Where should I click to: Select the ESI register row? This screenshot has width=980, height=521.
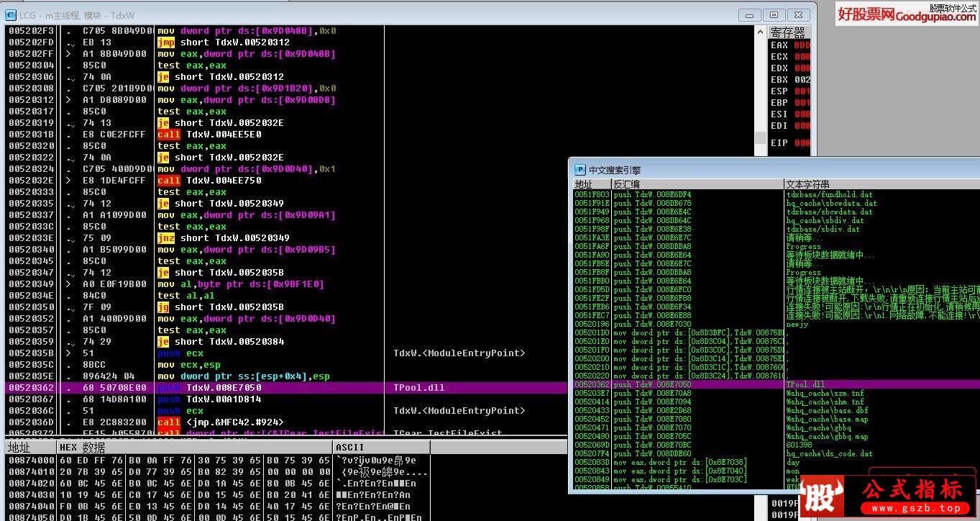(789, 114)
